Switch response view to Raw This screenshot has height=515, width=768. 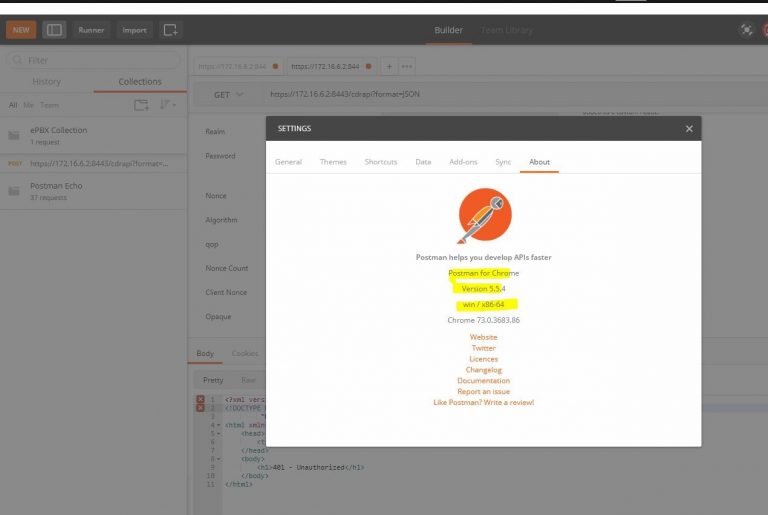pos(248,380)
